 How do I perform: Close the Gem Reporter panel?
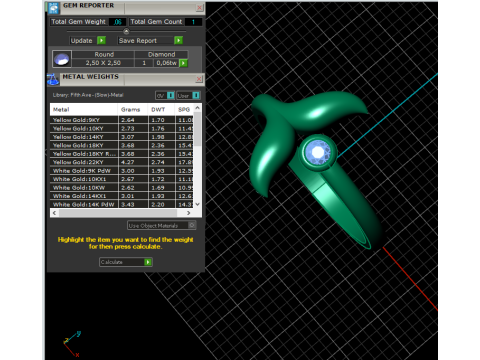point(199,8)
